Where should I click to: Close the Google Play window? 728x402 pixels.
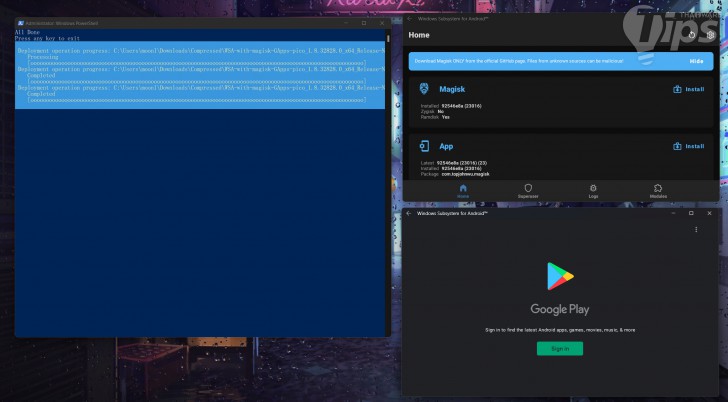[709, 213]
